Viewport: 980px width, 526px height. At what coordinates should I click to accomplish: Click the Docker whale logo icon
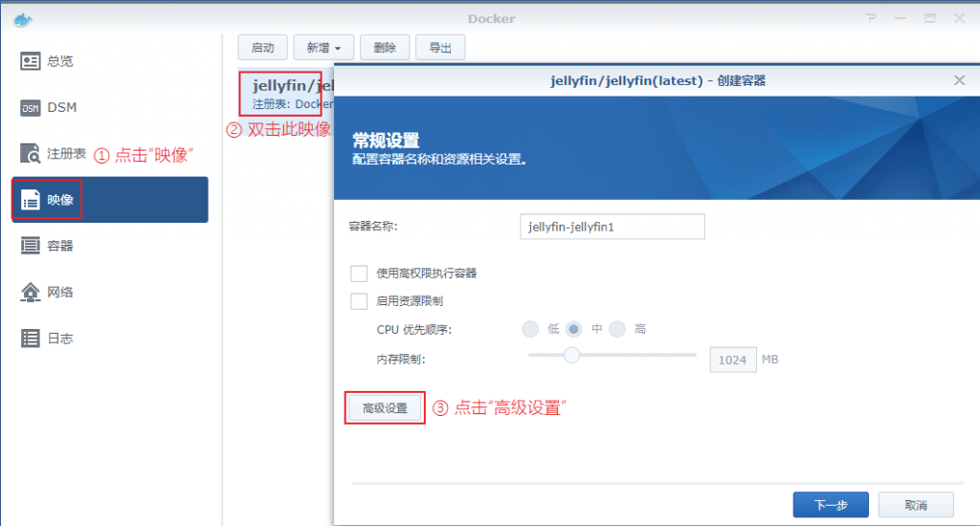click(23, 19)
